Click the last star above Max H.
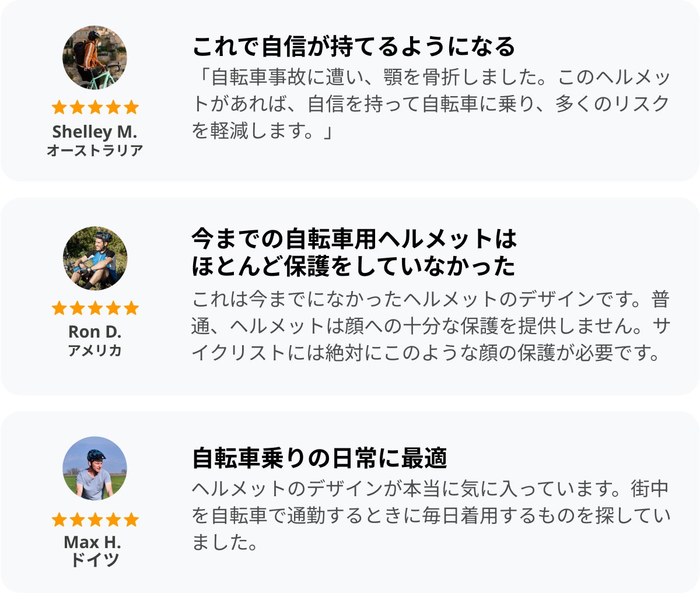Image resolution: width=700 pixels, height=593 pixels. (131, 520)
